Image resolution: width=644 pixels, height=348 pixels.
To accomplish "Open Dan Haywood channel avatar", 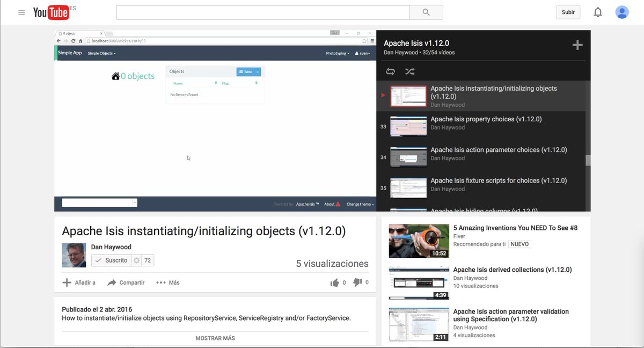I will 74,255.
